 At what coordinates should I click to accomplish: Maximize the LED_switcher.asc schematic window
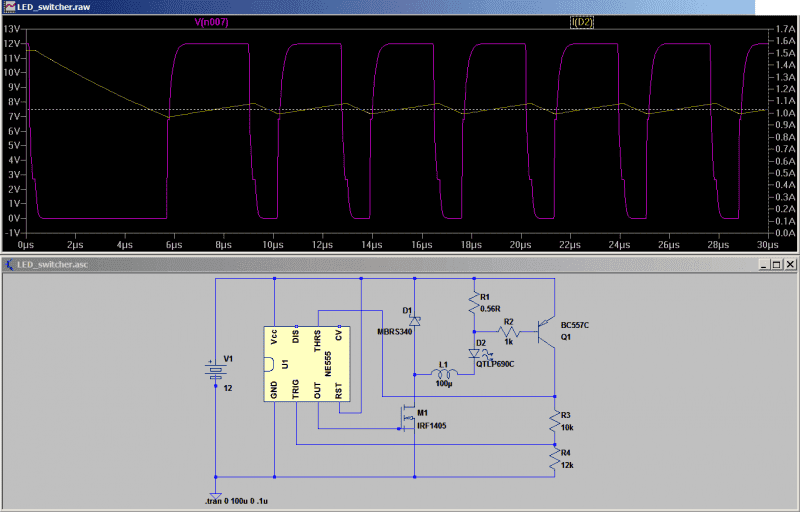[776, 264]
